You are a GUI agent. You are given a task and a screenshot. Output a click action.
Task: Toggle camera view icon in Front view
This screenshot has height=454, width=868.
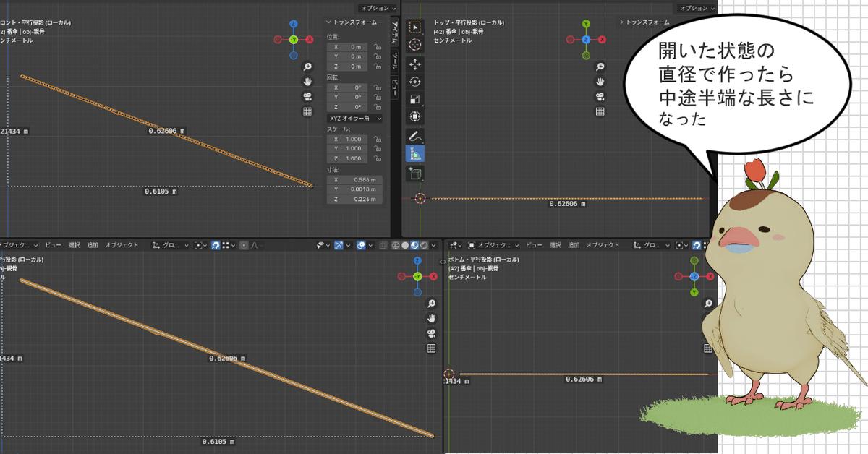point(307,97)
